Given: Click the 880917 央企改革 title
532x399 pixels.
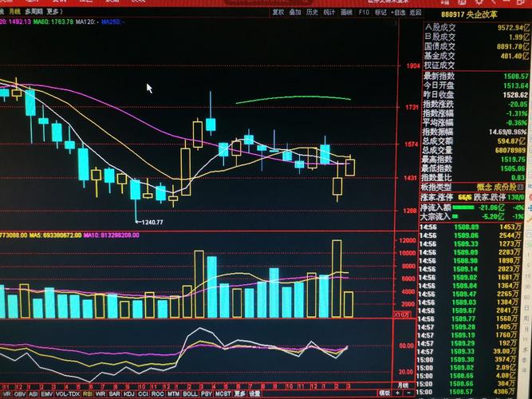Looking at the screenshot, I should tap(469, 14).
